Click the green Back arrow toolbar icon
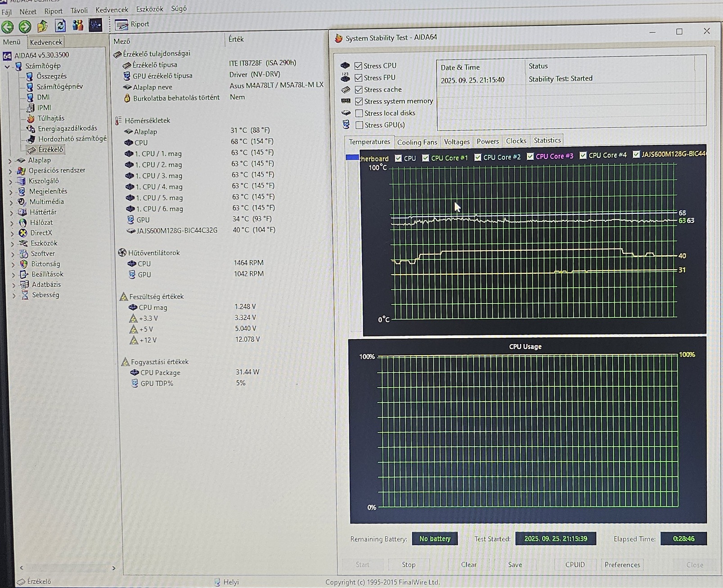The width and height of the screenshot is (723, 588). 8,27
